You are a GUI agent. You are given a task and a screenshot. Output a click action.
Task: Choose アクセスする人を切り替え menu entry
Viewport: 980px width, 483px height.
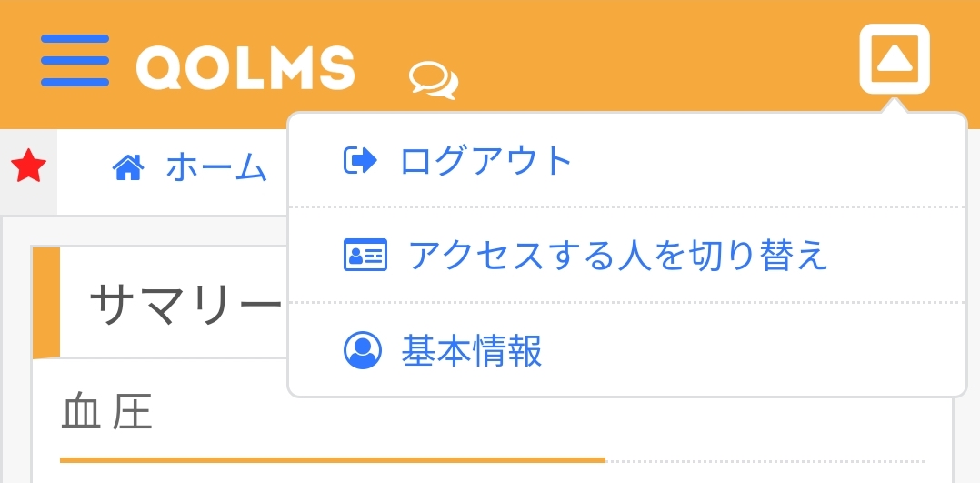(x=617, y=256)
